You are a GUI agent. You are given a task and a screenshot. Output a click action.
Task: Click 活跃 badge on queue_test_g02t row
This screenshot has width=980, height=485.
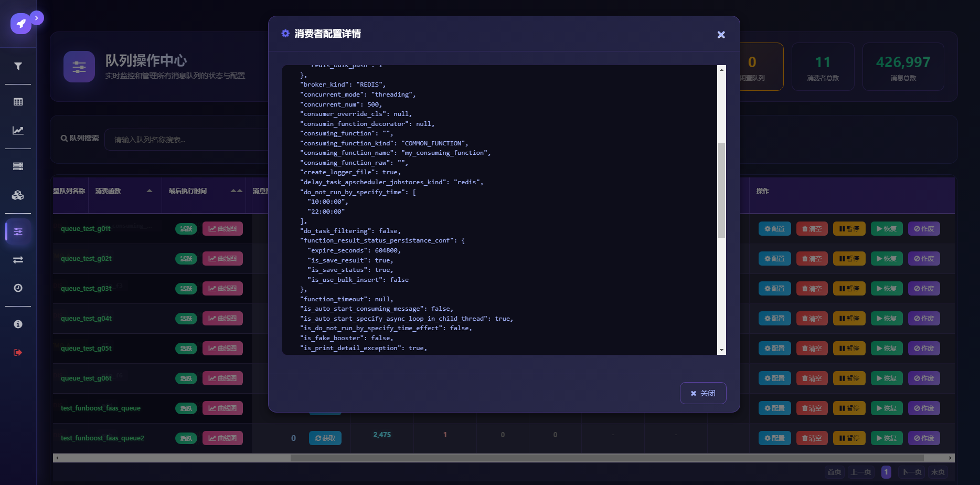tap(186, 259)
